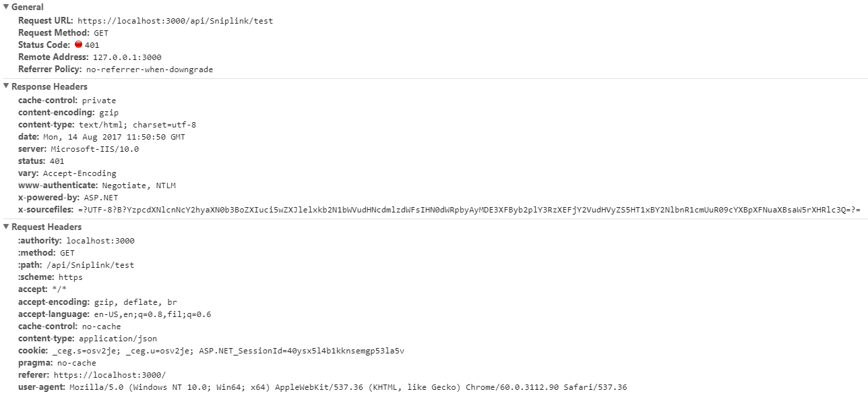The width and height of the screenshot is (868, 400).
Task: Collapse the Response Headers section
Action: click(6, 86)
